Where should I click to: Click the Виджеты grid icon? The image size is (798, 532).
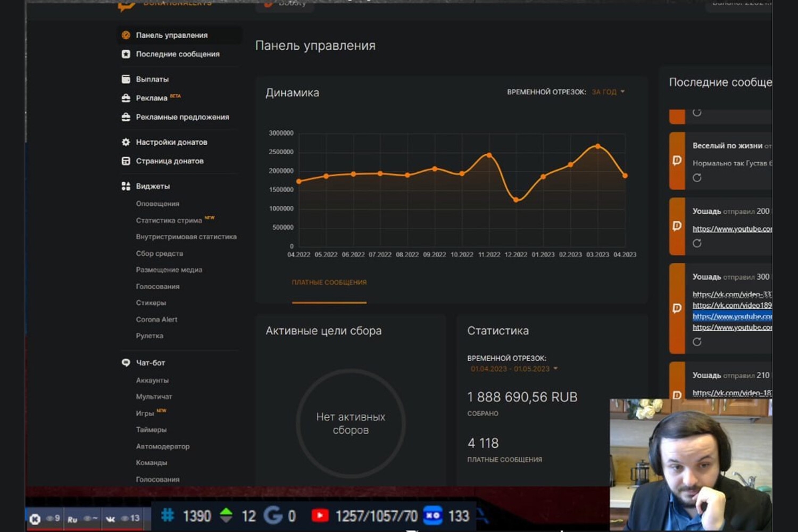pos(126,186)
